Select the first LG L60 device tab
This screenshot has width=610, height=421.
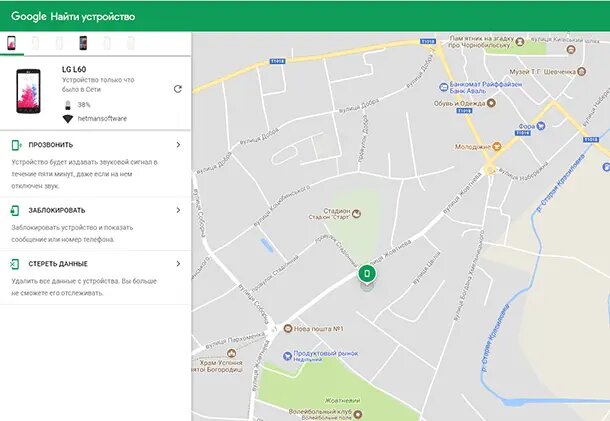12,43
